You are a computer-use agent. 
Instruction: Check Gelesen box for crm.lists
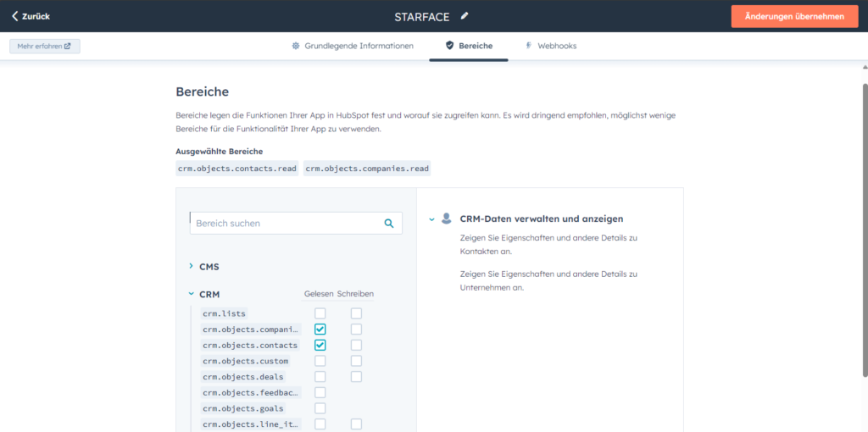pyautogui.click(x=320, y=313)
